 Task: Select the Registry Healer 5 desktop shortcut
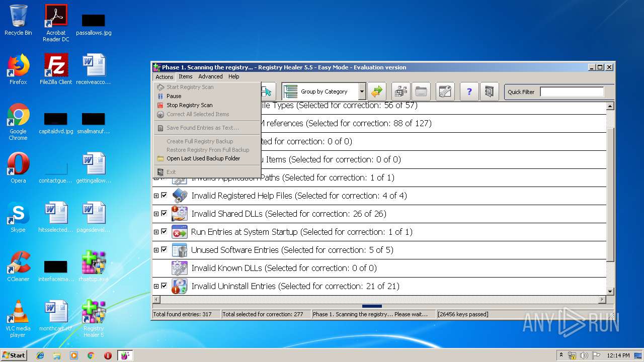94,319
